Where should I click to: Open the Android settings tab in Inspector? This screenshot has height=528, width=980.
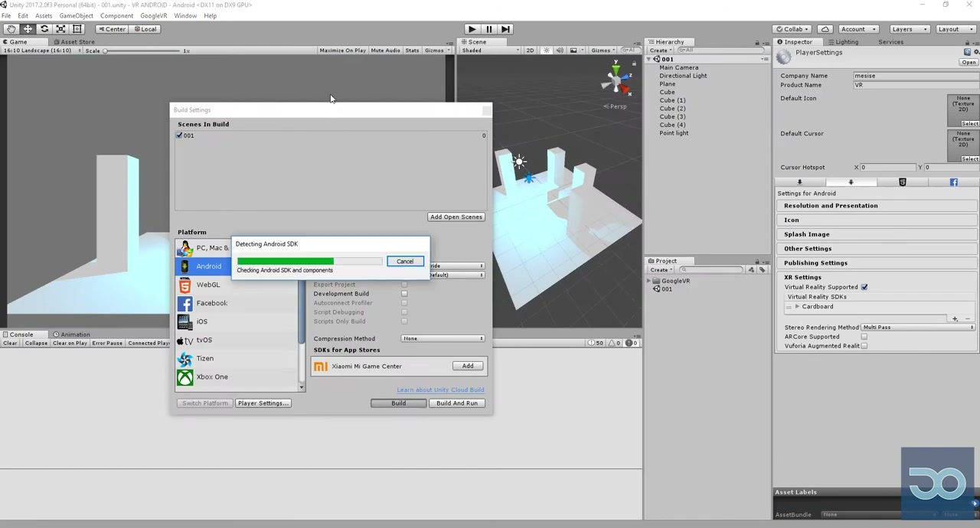pyautogui.click(x=851, y=182)
